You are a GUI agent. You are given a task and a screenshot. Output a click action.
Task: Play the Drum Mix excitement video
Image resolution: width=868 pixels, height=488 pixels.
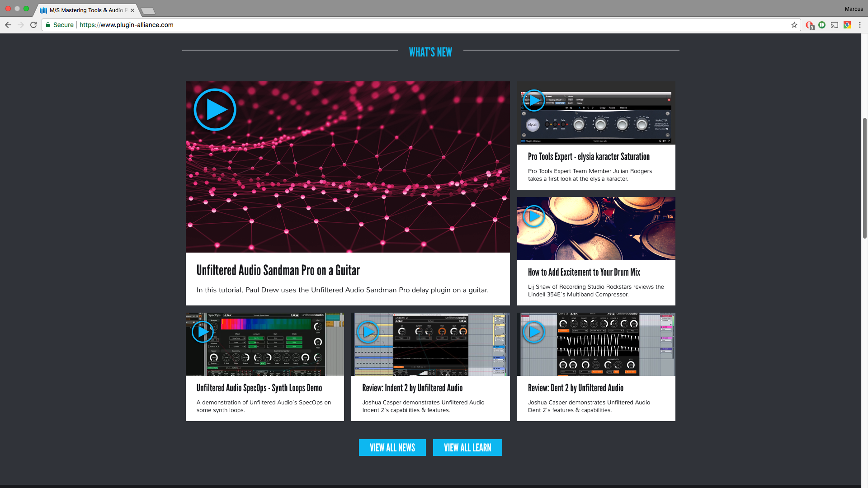pos(533,216)
